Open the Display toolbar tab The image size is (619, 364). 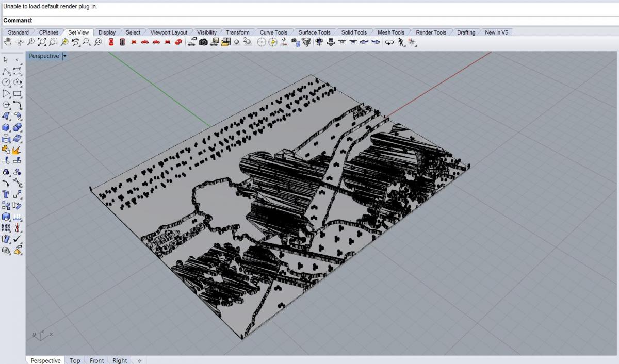point(107,32)
